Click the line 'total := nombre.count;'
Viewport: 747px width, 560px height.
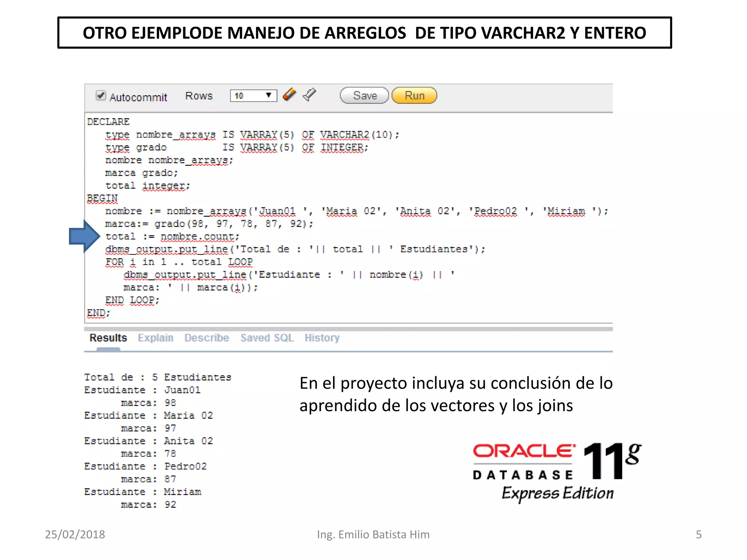(172, 237)
